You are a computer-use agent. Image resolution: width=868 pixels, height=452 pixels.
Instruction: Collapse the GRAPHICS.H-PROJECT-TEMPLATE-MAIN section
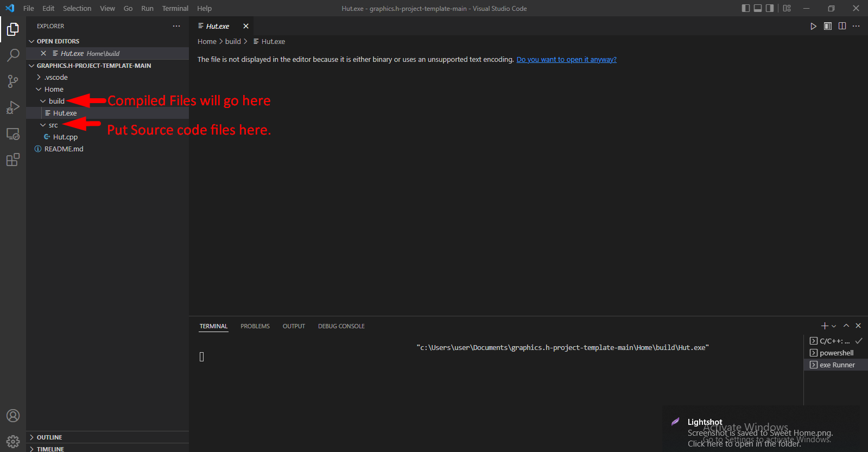click(107, 66)
